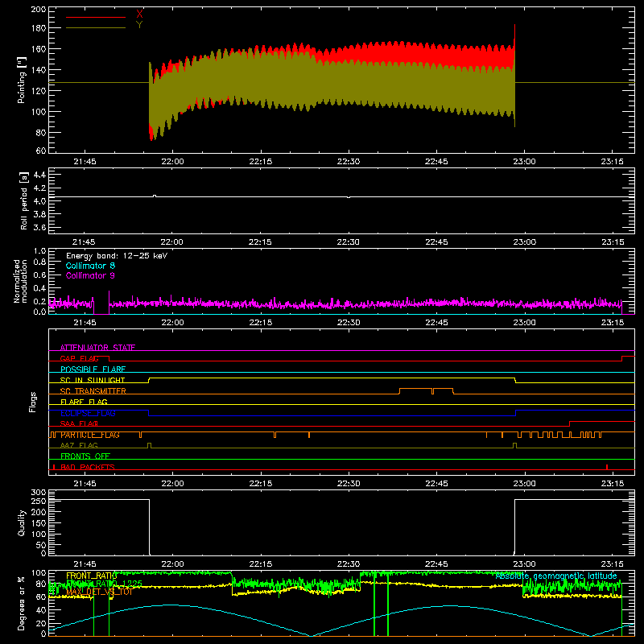Click the Degrees or % axis title
This screenshot has width=644, height=644.
tap(22, 603)
